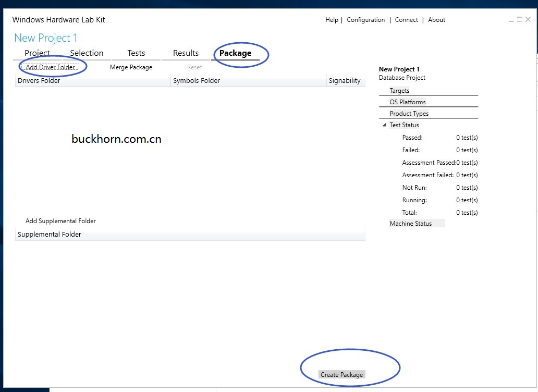Click the Total: row
The height and width of the screenshot is (392, 538).
coord(440,213)
